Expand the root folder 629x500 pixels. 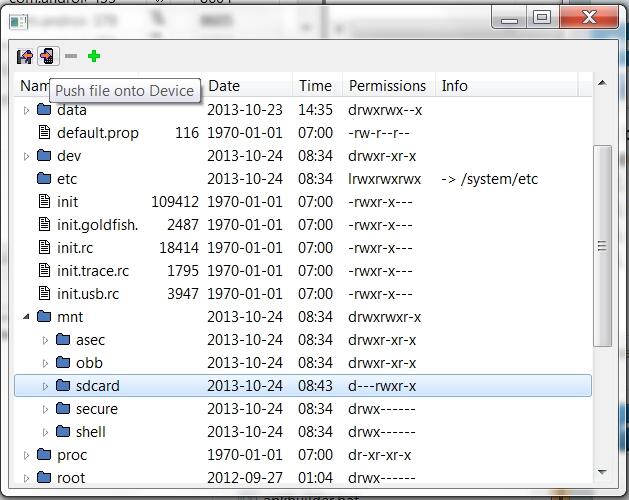[x=26, y=478]
